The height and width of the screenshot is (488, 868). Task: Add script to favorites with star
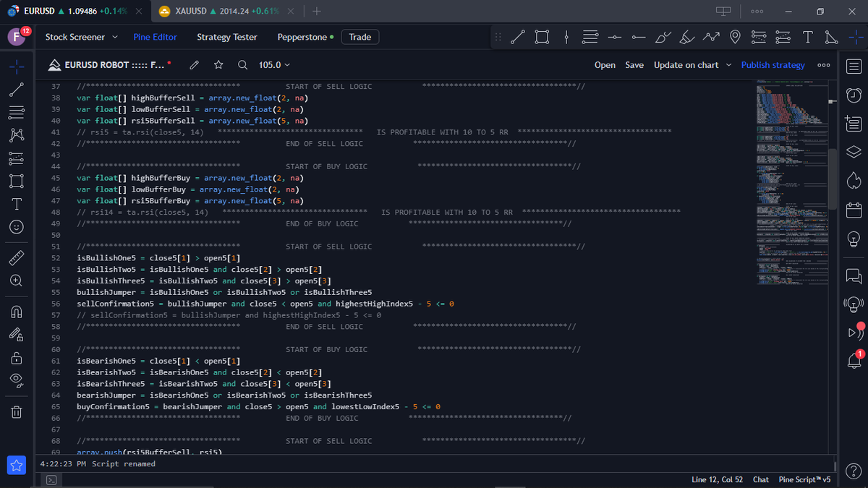coord(218,65)
